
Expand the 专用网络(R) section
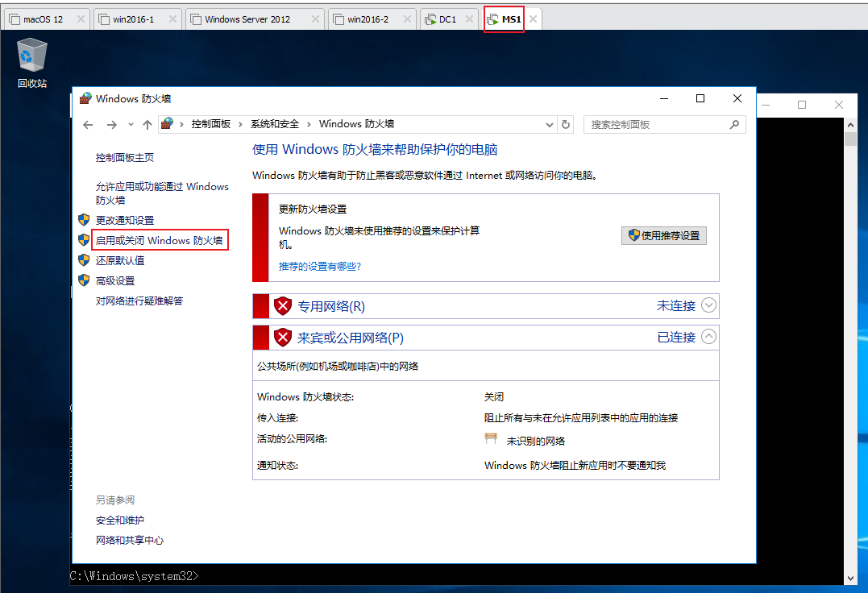tap(708, 305)
